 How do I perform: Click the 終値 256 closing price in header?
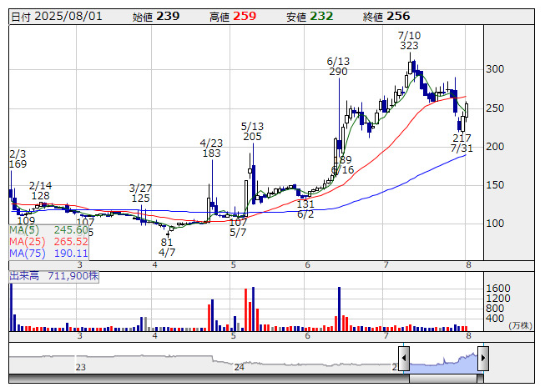pyautogui.click(x=386, y=17)
